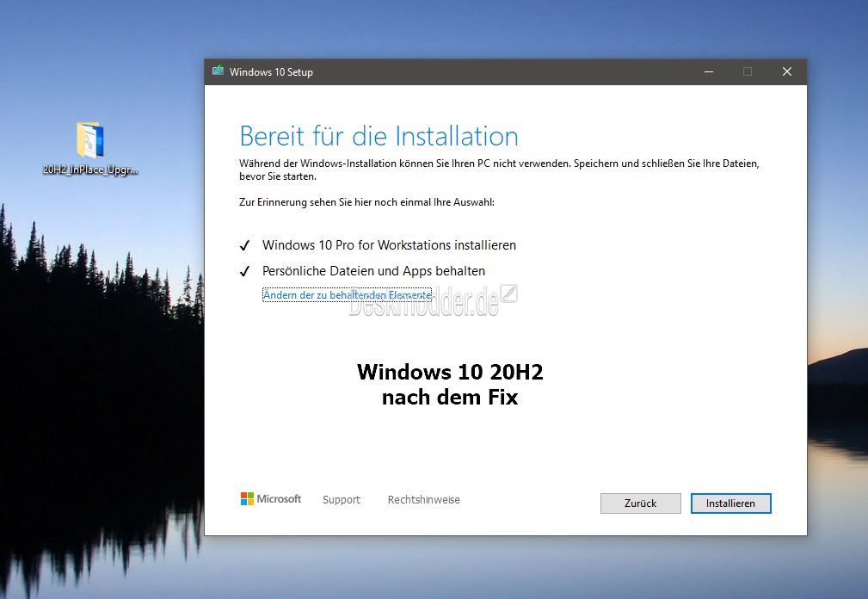Click checkmark beside Windows 10 Pro for Workstations
This screenshot has height=599, width=868.
245,245
